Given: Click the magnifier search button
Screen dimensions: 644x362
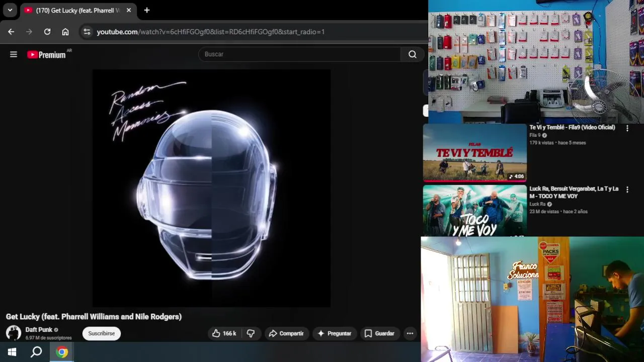Looking at the screenshot, I should pos(413,54).
